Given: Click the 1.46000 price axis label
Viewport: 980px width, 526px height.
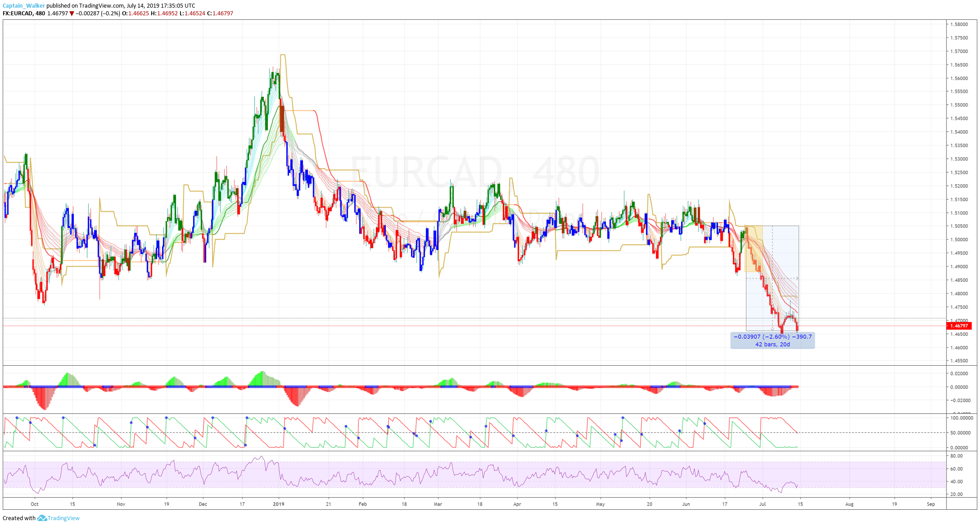Looking at the screenshot, I should click(959, 348).
